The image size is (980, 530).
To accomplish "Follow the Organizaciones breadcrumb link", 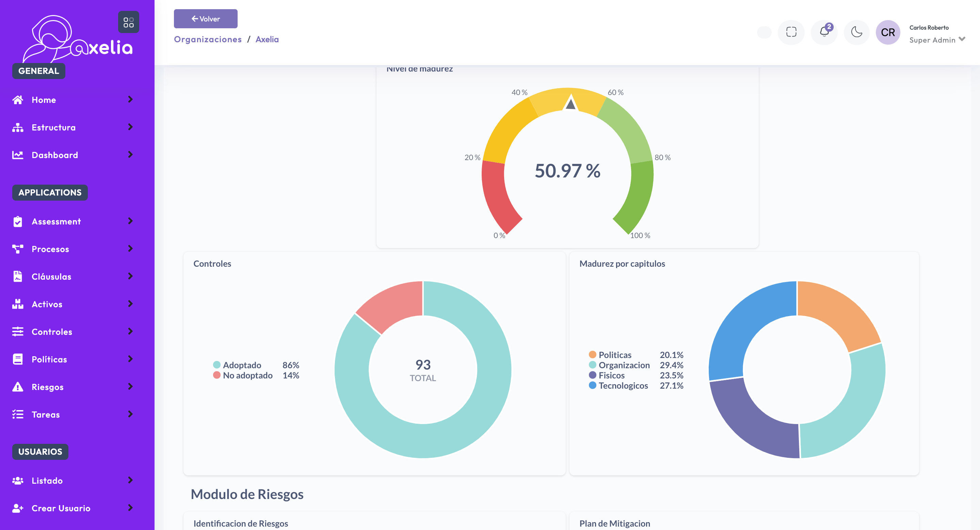I will [x=207, y=39].
